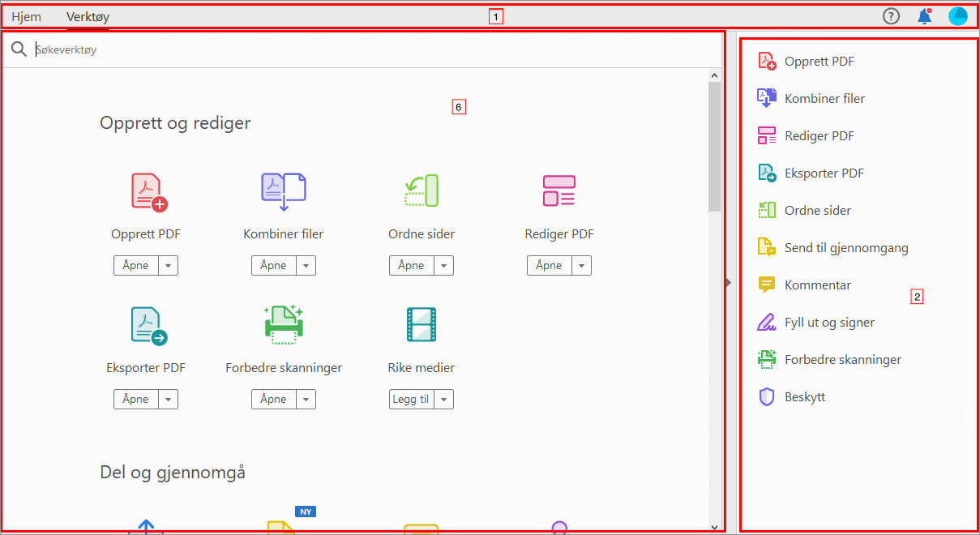Click Åpne button under Rediger PDF
980x535 pixels.
point(550,266)
